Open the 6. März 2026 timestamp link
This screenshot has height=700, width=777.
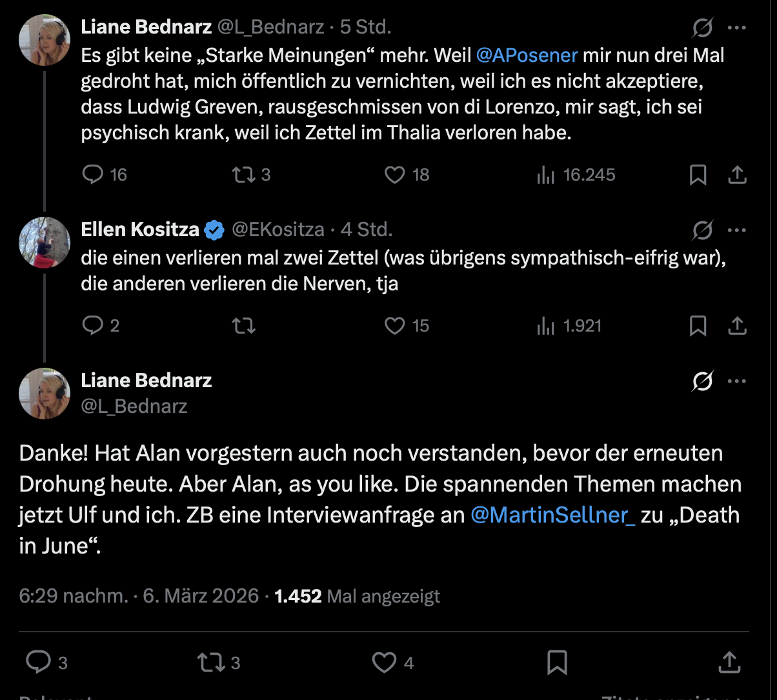pos(201,596)
